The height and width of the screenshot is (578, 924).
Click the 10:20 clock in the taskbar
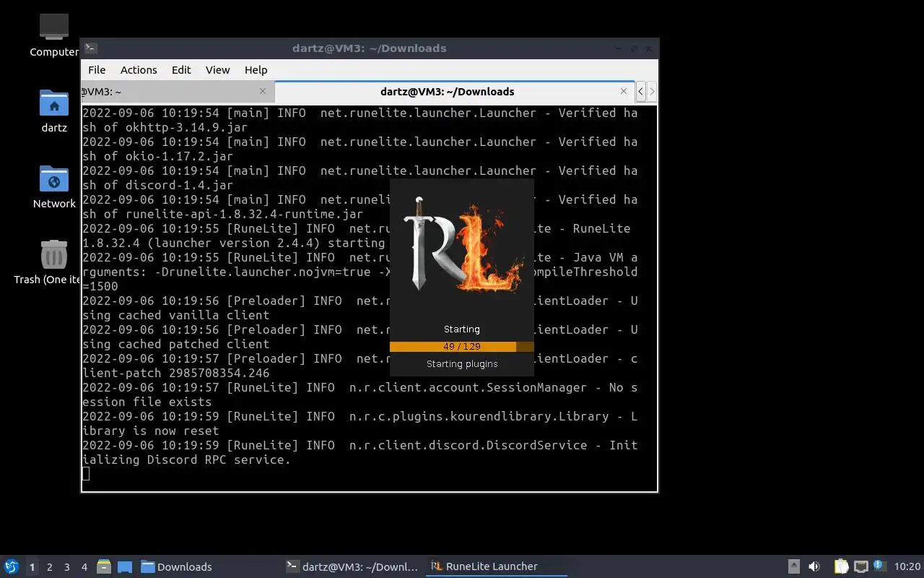tap(907, 566)
